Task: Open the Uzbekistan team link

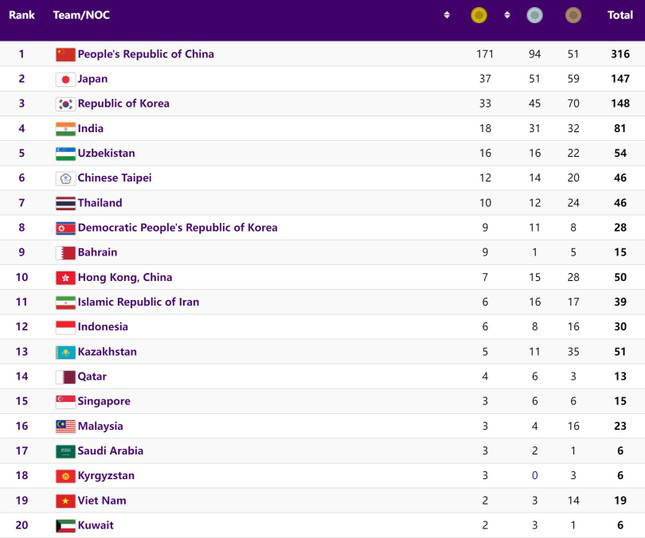Action: tap(106, 153)
